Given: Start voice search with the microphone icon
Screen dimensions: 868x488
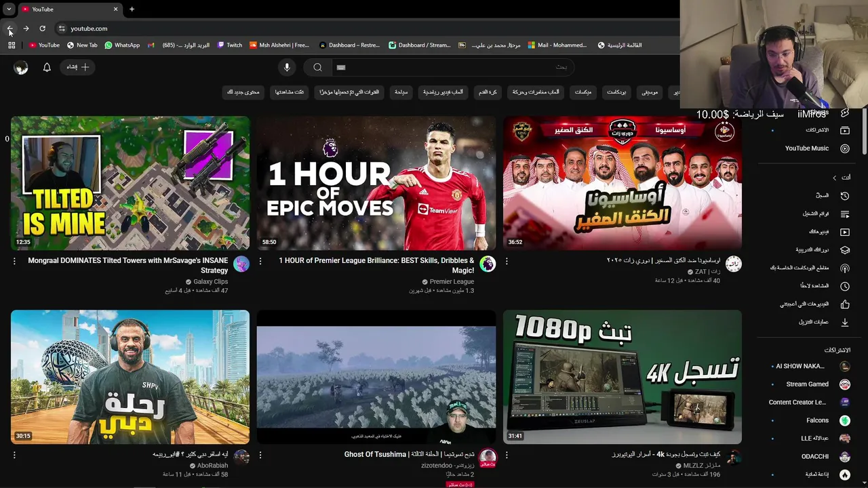Looking at the screenshot, I should click(x=287, y=67).
